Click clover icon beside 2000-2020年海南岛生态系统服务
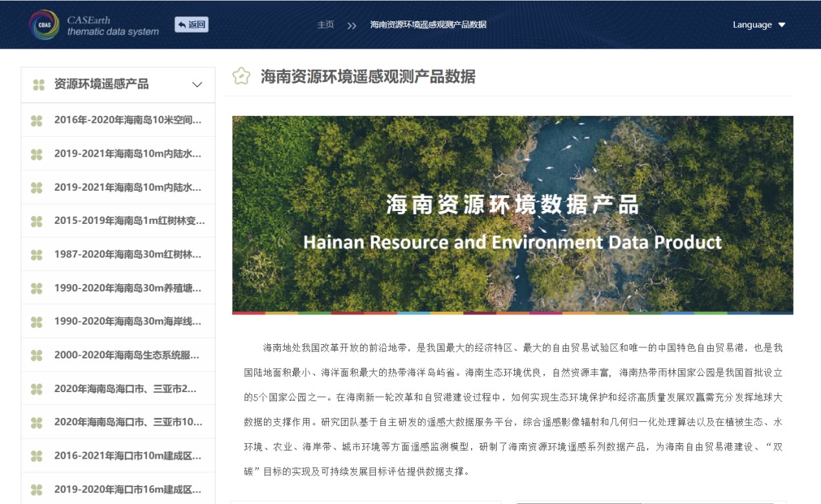The width and height of the screenshot is (821, 504). coord(37,355)
